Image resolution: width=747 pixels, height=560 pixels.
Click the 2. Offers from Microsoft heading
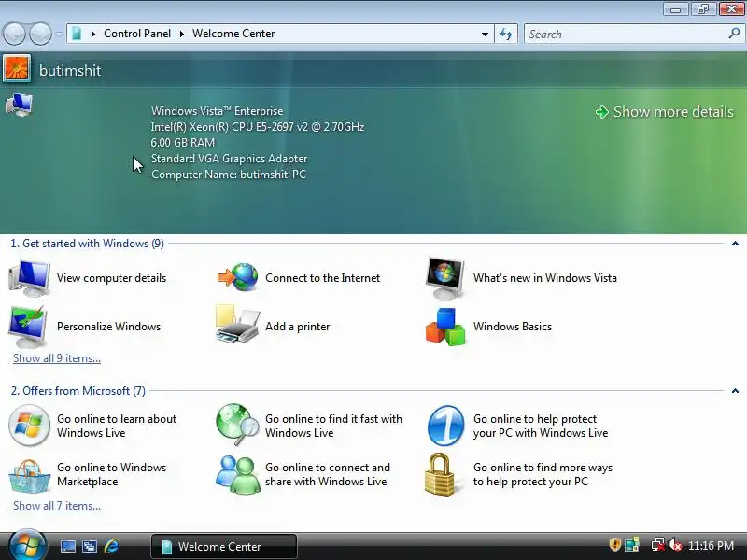pos(78,391)
